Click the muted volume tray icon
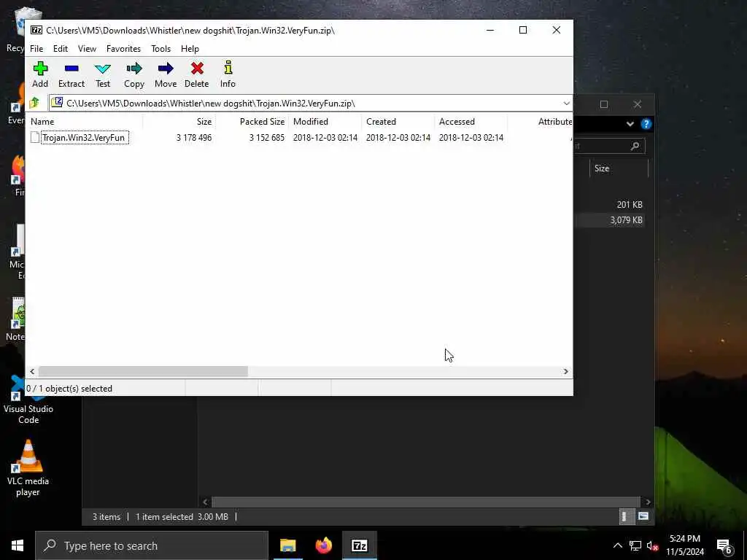Viewport: 747px width, 560px height. pos(652,545)
